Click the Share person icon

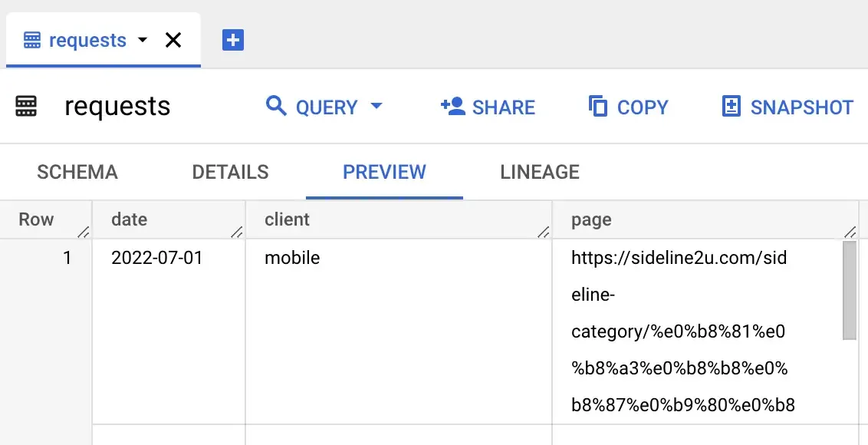(x=452, y=107)
